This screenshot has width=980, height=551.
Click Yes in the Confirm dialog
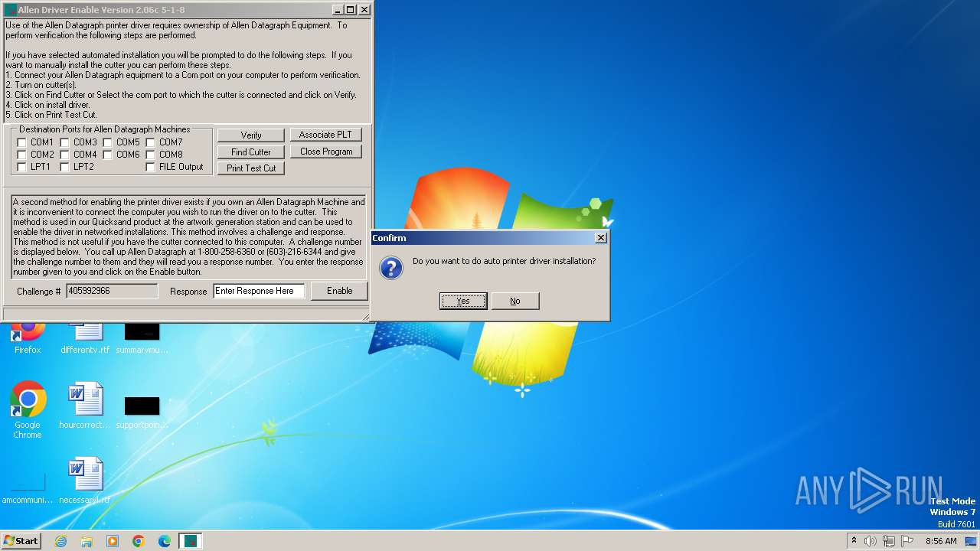pyautogui.click(x=463, y=301)
